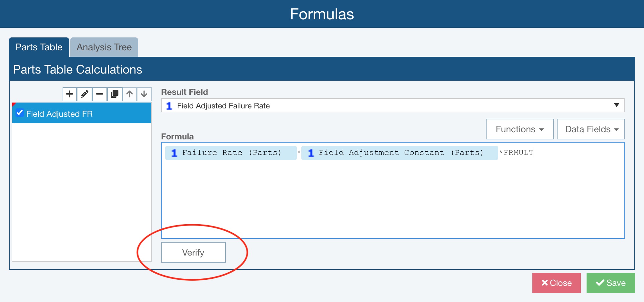
Task: Switch to the Analysis Tree tab
Action: pos(104,47)
